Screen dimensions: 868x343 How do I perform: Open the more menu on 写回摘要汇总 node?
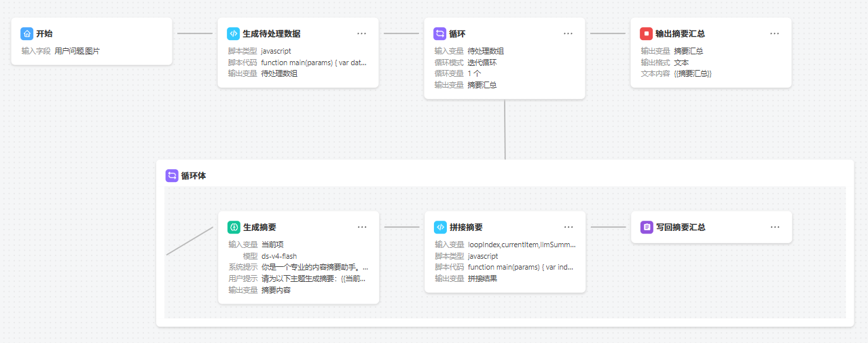click(x=775, y=227)
